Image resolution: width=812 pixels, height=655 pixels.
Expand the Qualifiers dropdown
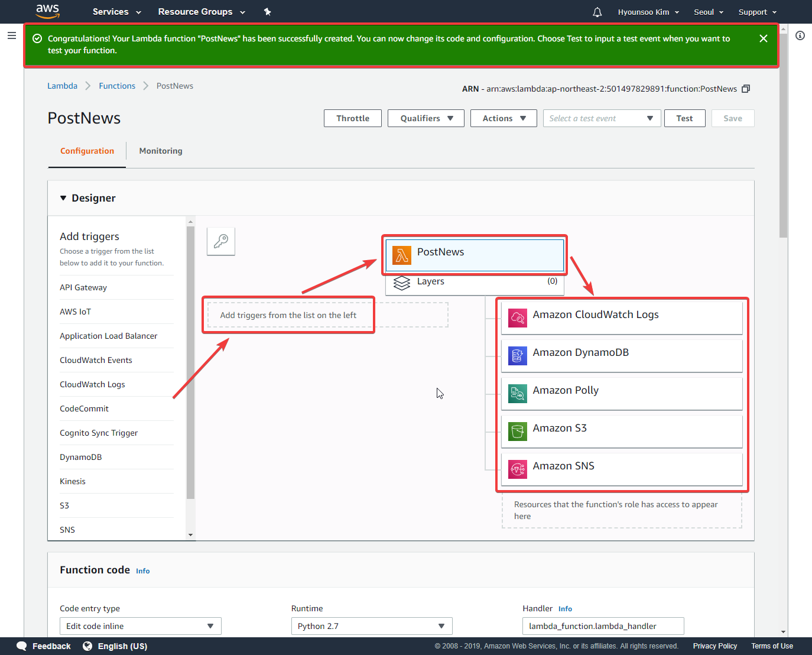(x=426, y=118)
